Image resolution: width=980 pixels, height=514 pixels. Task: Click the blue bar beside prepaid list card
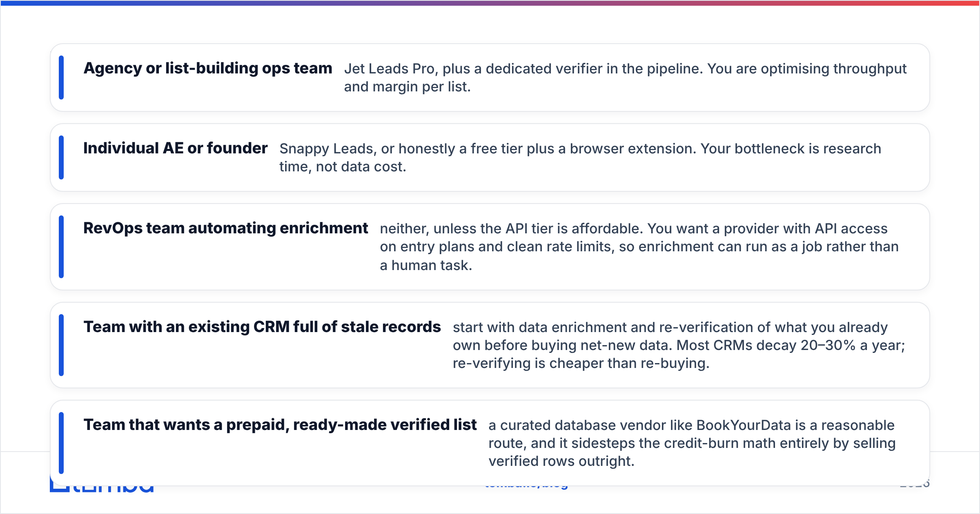pos(61,443)
